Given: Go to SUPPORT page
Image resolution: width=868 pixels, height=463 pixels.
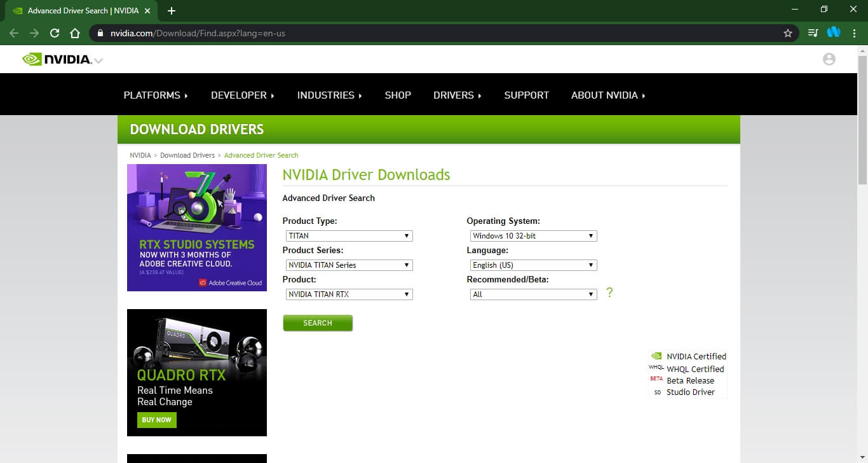Looking at the screenshot, I should [x=526, y=95].
